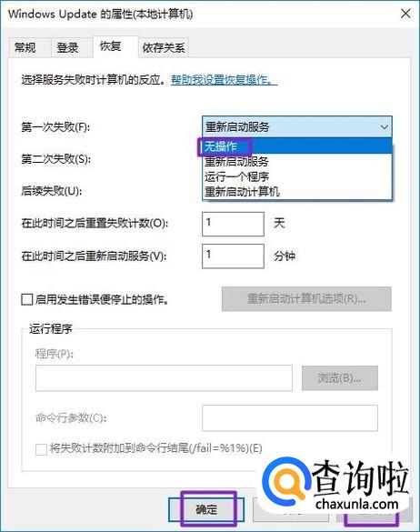
Task: Enable 启用发生错误便停止的操作 checkbox
Action: pos(27,299)
